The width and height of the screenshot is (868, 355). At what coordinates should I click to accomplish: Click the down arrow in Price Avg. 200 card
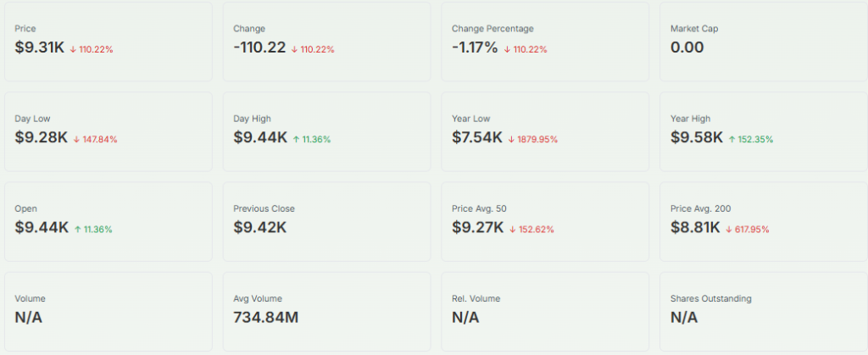pos(729,229)
